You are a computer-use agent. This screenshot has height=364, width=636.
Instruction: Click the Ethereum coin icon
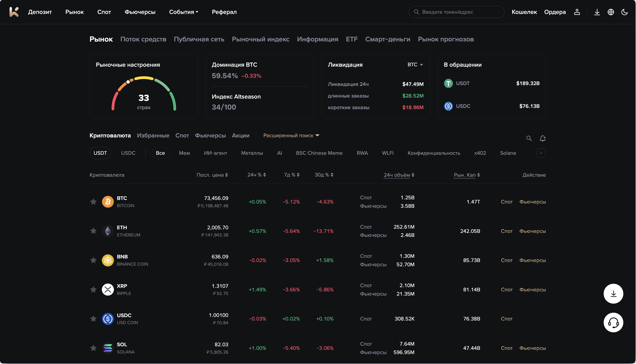[108, 231]
